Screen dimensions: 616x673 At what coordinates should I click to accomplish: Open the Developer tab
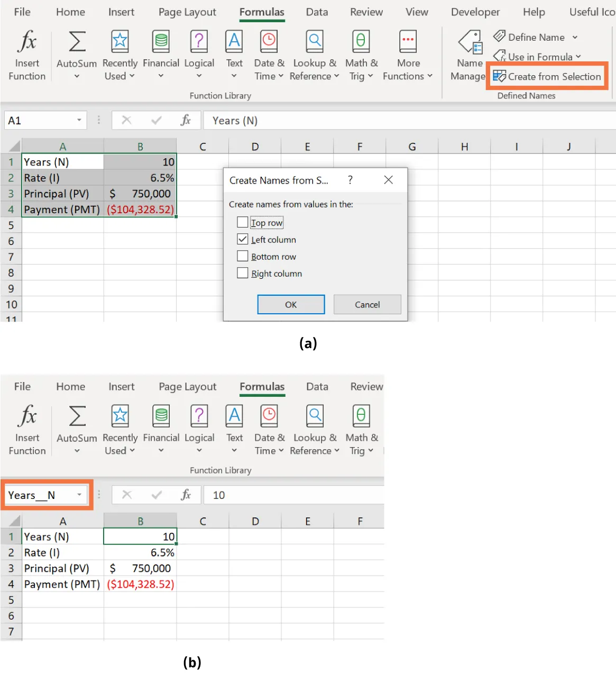click(475, 12)
